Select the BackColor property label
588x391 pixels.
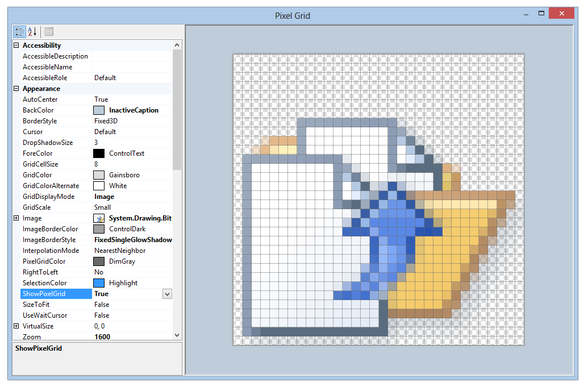(38, 110)
